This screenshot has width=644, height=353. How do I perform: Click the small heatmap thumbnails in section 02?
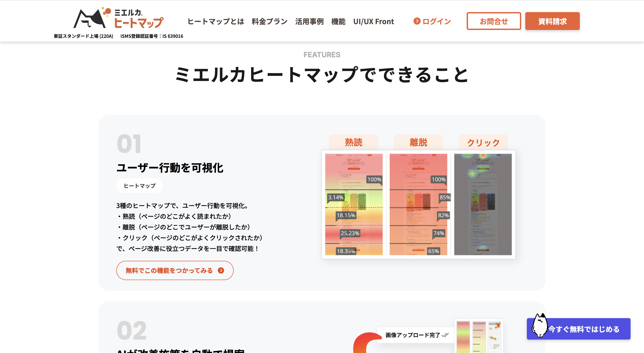tap(479, 336)
